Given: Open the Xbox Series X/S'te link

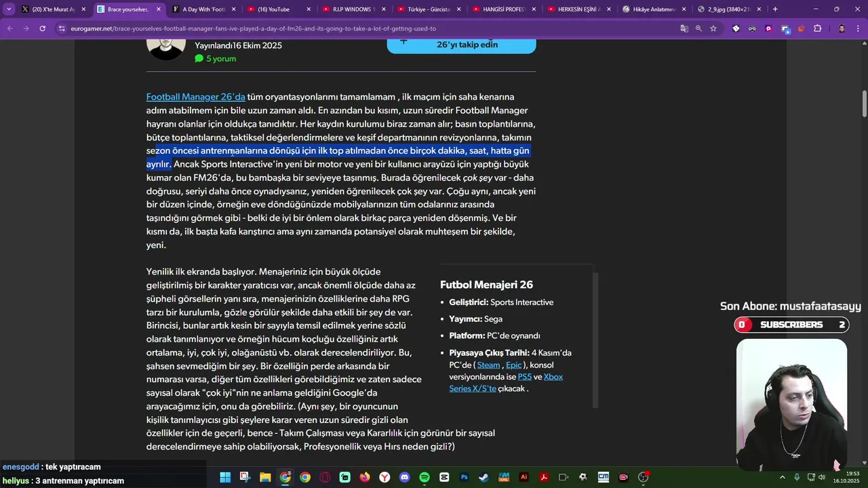Looking at the screenshot, I should 506,382.
